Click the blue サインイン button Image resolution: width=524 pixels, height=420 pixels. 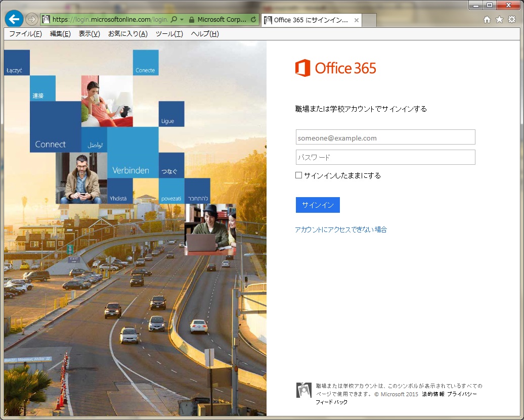pyautogui.click(x=318, y=205)
